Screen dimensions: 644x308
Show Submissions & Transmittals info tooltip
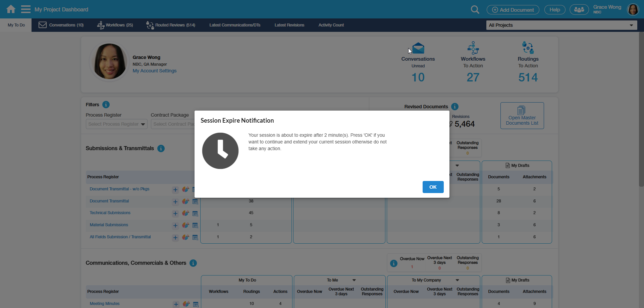[x=161, y=148]
